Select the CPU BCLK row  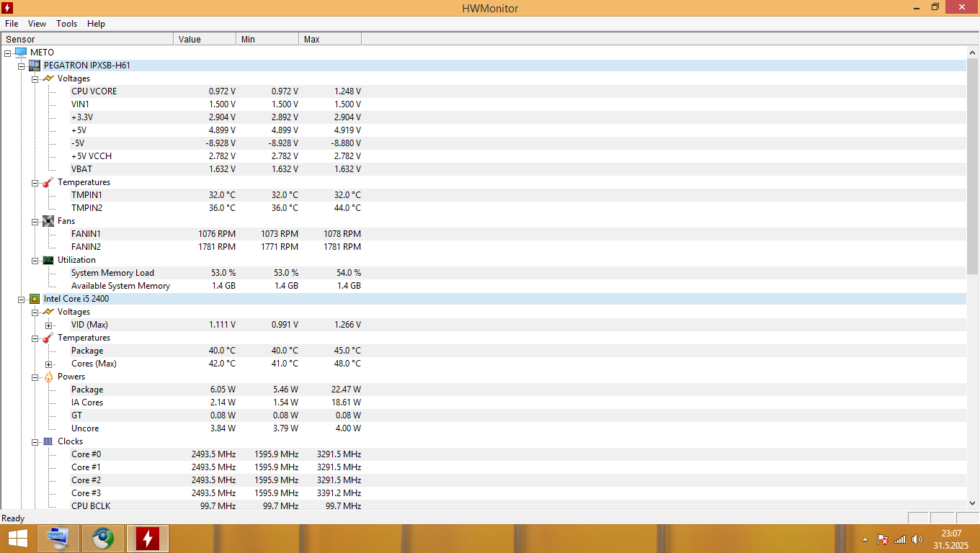pos(484,505)
